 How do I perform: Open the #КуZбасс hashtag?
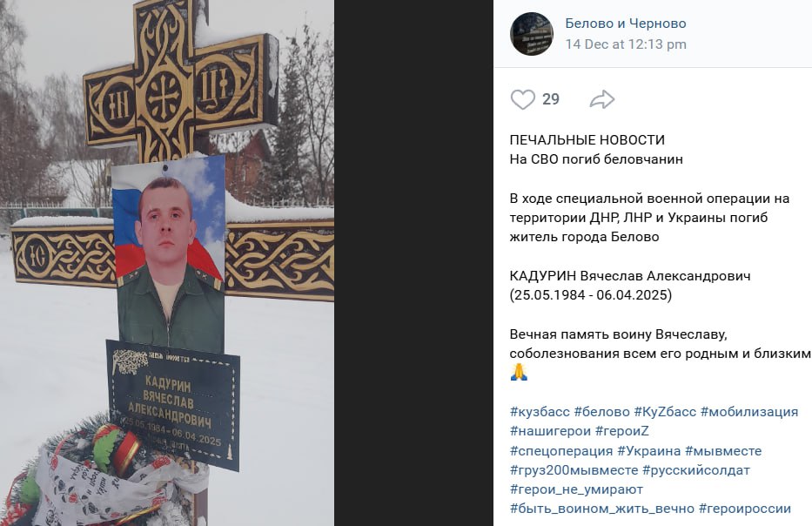(665, 412)
